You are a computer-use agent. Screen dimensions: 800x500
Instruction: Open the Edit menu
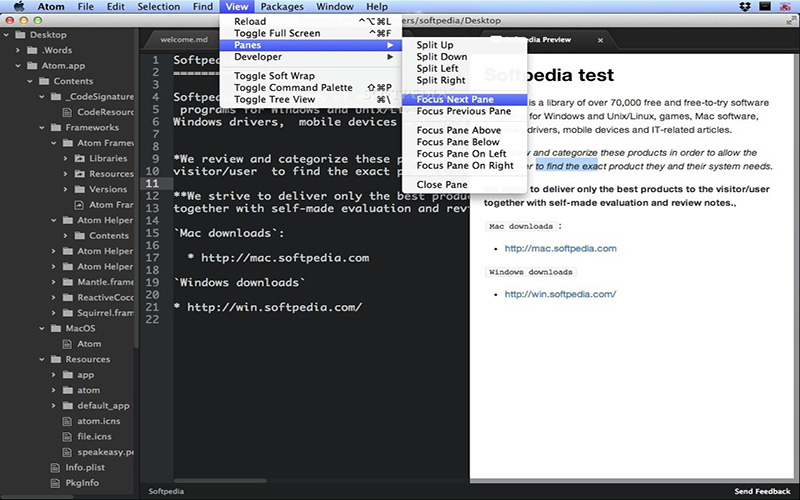click(116, 7)
